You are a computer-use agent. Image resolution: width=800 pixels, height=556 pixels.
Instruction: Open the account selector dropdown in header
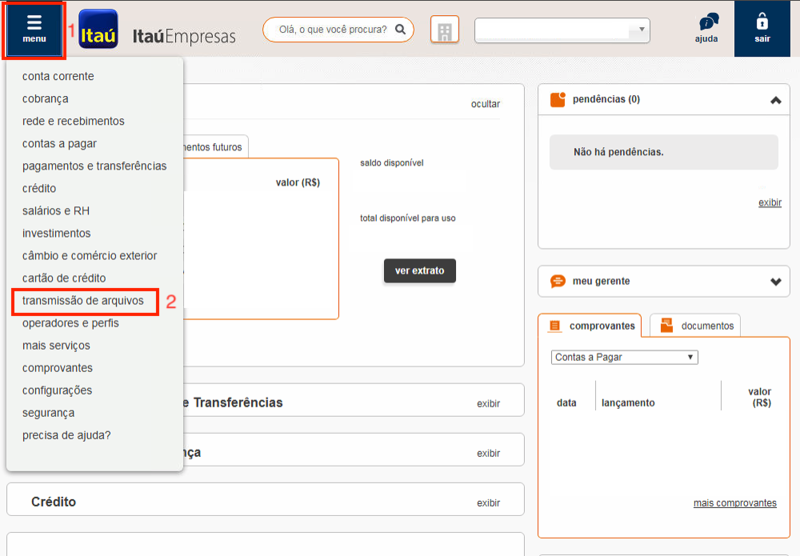point(562,30)
